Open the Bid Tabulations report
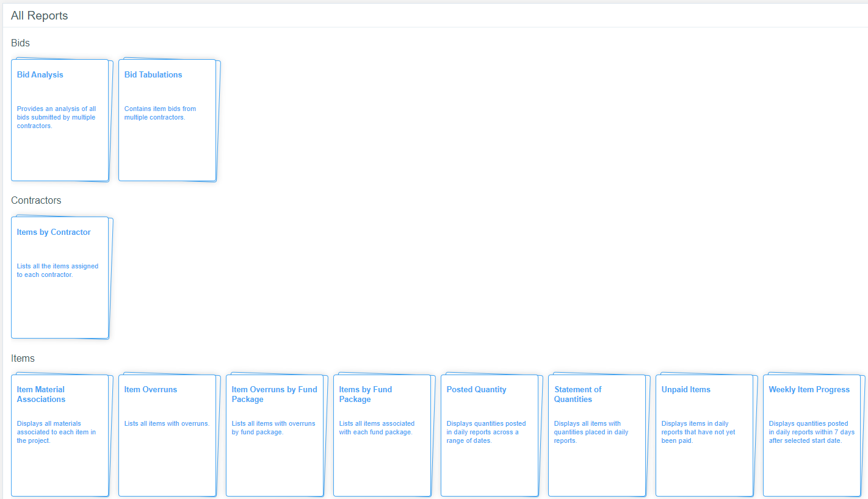Viewport: 868px width, 499px height. pos(153,75)
